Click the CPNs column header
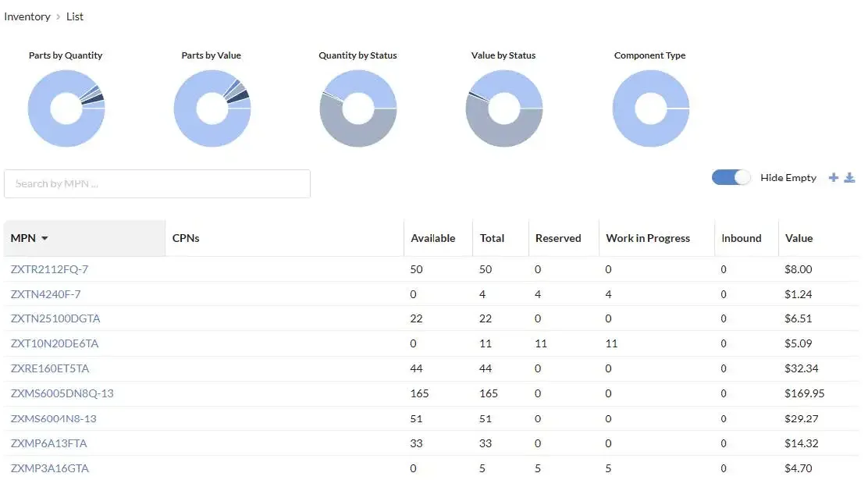The image size is (868, 480). (x=186, y=239)
